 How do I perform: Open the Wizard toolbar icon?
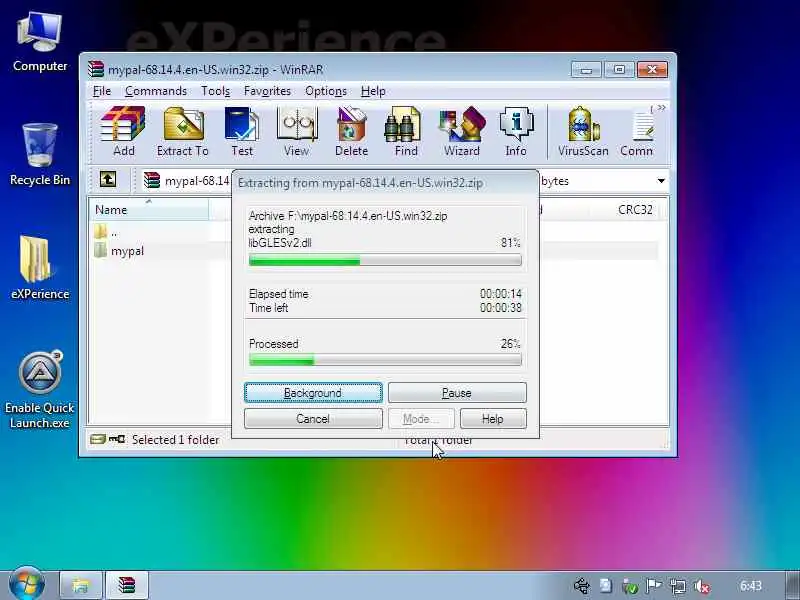coord(462,131)
